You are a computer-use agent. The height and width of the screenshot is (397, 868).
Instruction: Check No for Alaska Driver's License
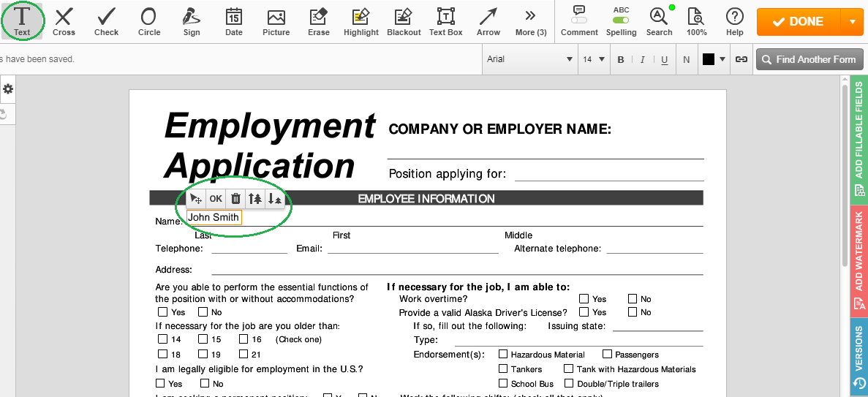(633, 312)
